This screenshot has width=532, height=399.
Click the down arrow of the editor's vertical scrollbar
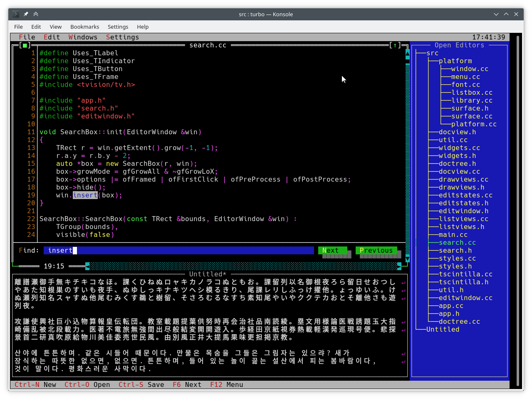point(408,259)
